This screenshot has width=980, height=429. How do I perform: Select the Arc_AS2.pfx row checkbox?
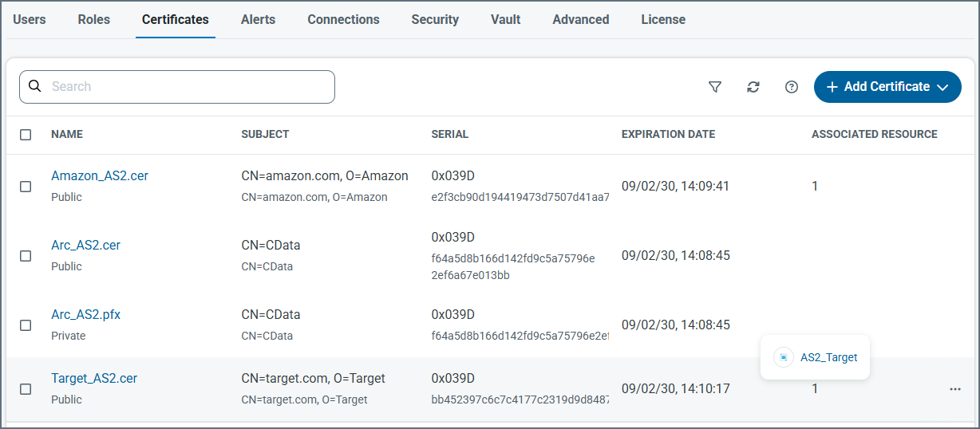26,325
